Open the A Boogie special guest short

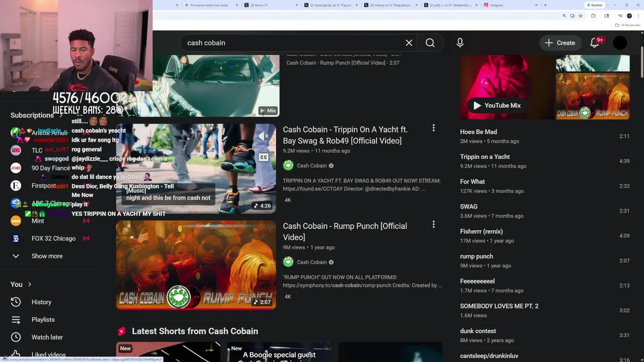(x=279, y=352)
